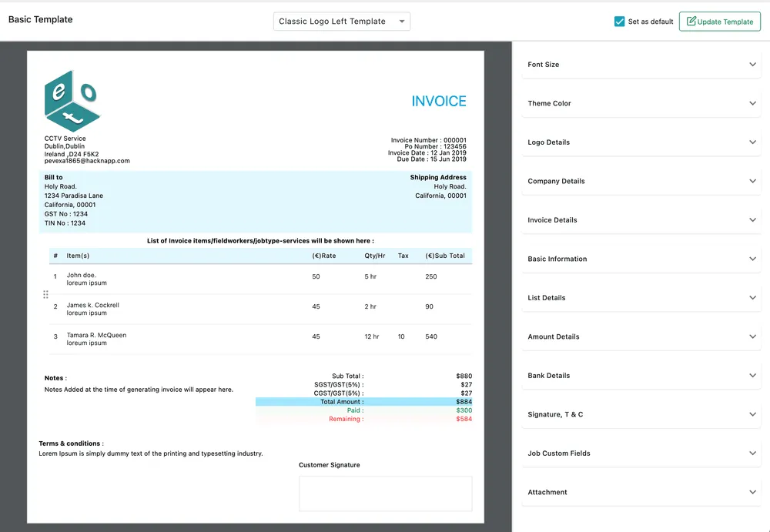Click the green 'Paid :' amount line
This screenshot has width=770, height=532.
coord(364,410)
